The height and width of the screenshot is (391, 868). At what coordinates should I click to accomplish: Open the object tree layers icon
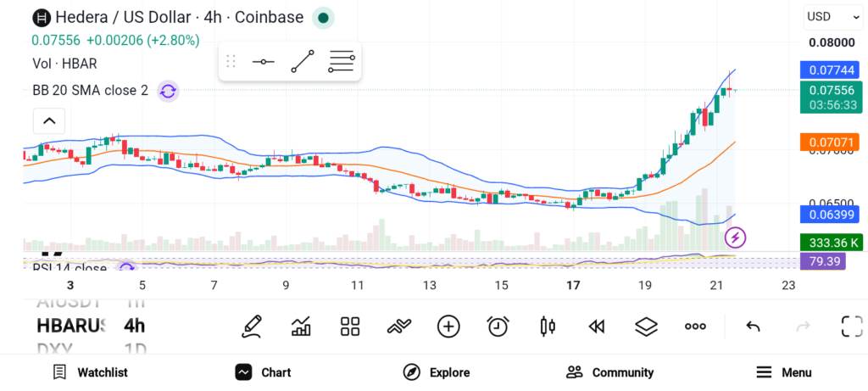tap(645, 327)
